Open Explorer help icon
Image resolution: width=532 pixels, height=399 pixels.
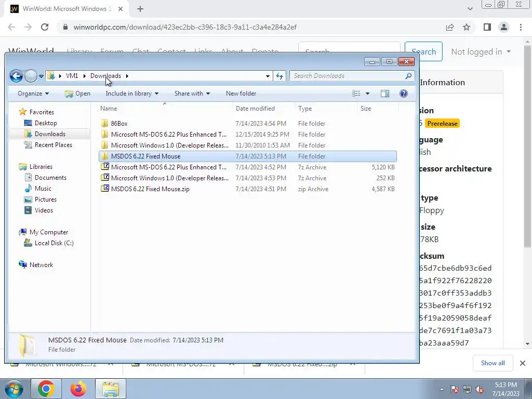coord(403,94)
